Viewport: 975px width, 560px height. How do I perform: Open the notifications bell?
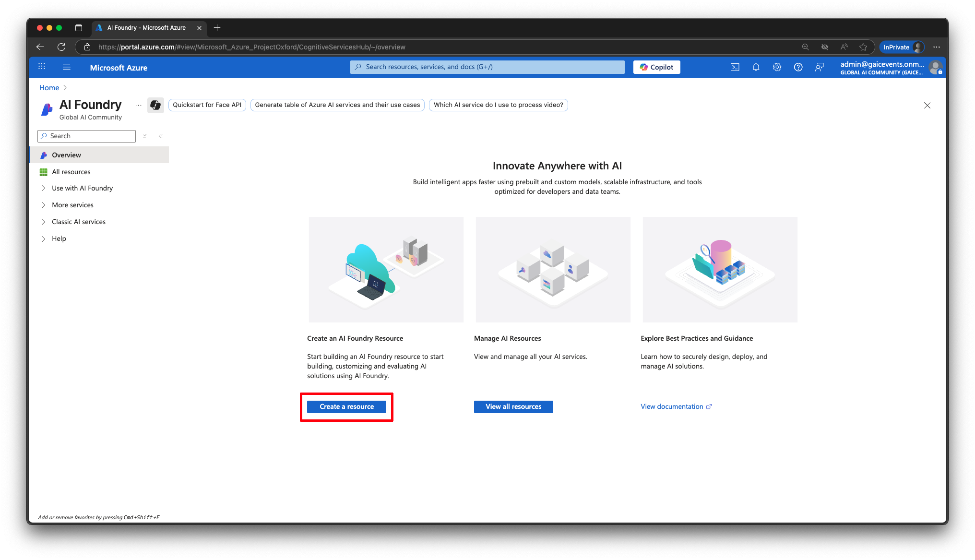click(756, 67)
